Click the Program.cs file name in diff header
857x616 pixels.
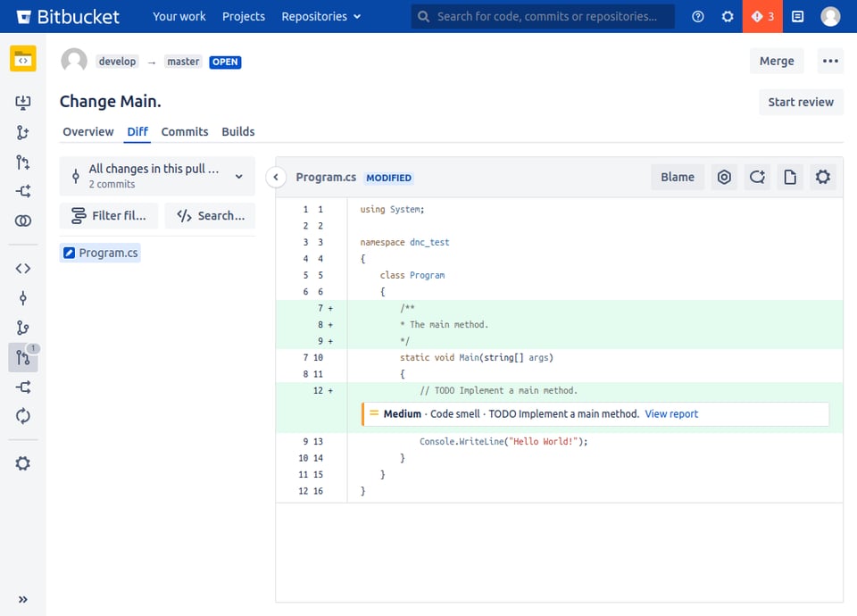pos(326,177)
